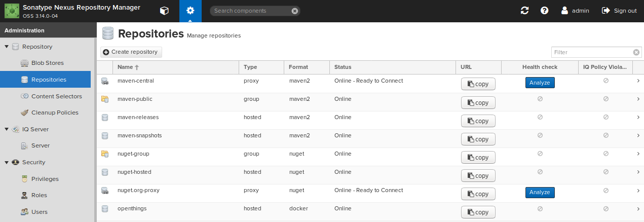Copy URL of nuget-group
This screenshot has width=644, height=222.
click(478, 157)
